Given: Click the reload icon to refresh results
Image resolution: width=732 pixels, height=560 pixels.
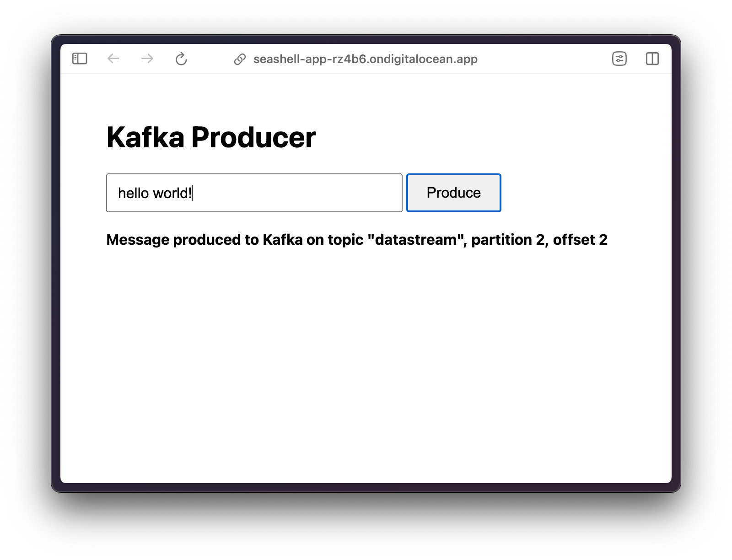Looking at the screenshot, I should 181,59.
